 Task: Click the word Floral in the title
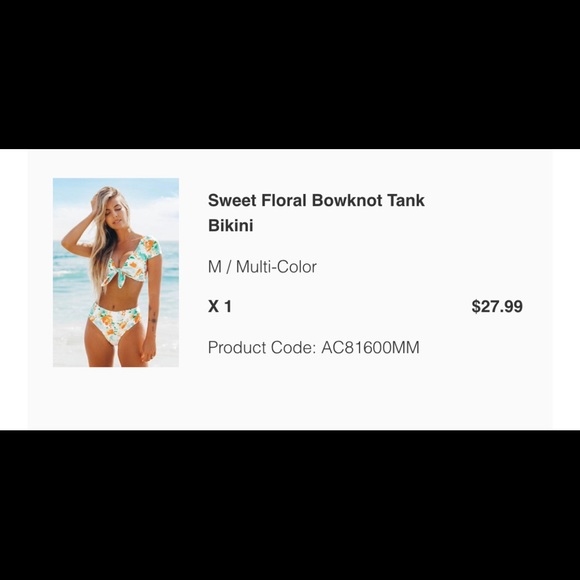click(284, 200)
